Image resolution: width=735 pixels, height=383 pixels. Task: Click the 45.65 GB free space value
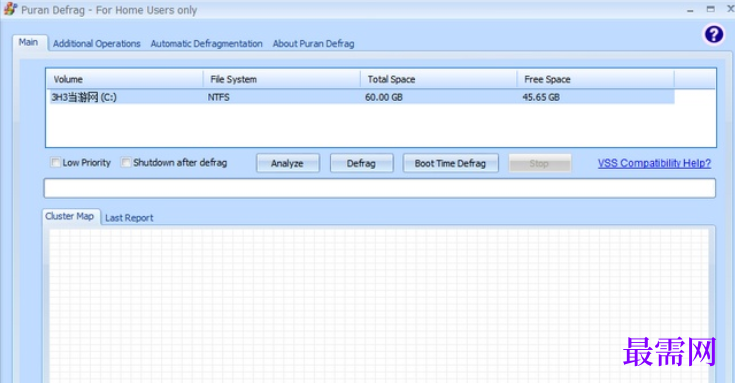[541, 97]
